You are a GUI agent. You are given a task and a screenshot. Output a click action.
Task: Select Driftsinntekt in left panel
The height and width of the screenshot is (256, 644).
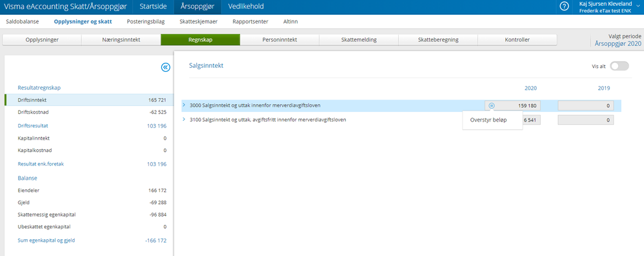[x=88, y=100]
